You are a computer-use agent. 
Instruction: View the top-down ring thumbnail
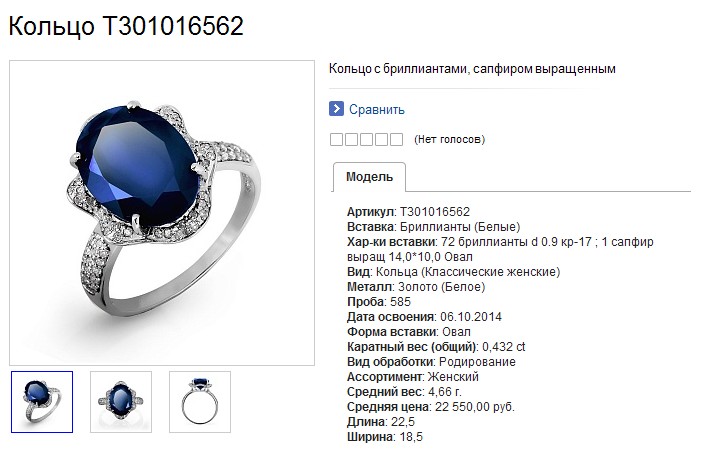coord(121,402)
